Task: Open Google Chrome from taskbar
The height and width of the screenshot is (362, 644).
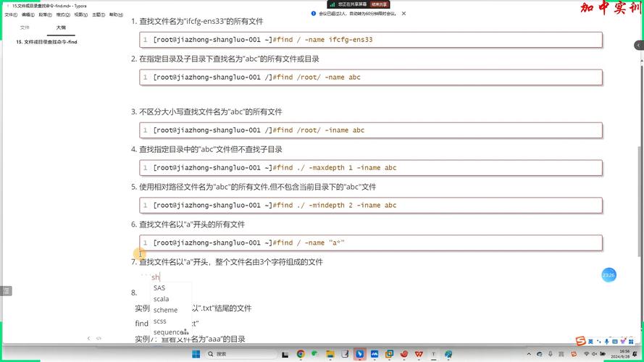Action: pos(301,354)
